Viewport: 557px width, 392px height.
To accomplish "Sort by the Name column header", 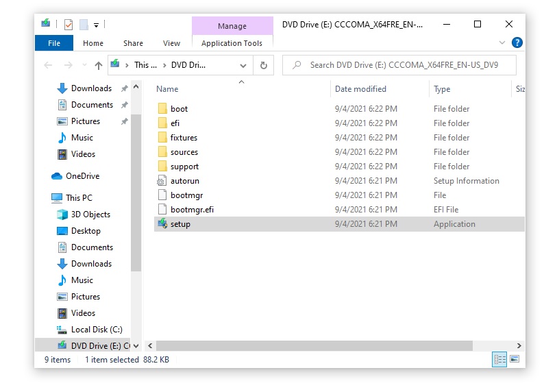I will pyautogui.click(x=242, y=89).
